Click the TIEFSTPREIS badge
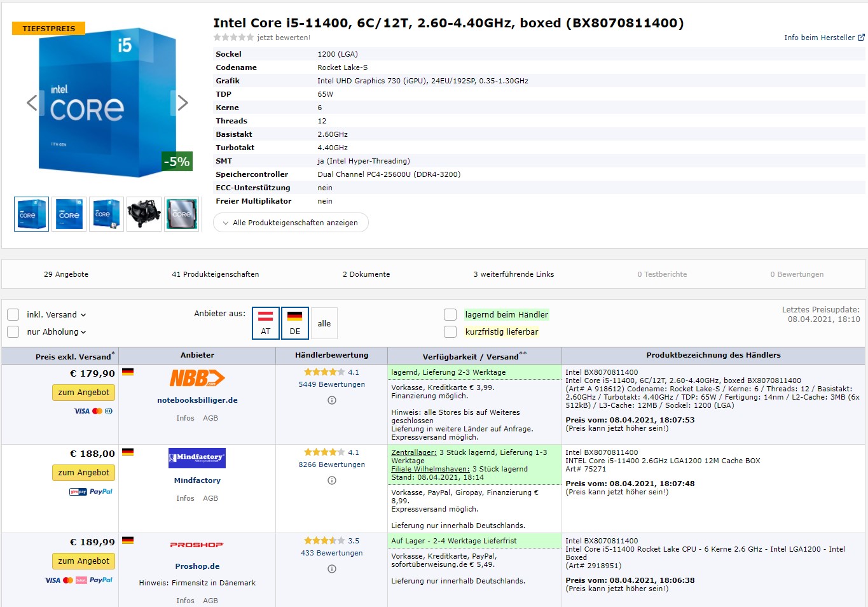This screenshot has width=868, height=607. [x=48, y=29]
